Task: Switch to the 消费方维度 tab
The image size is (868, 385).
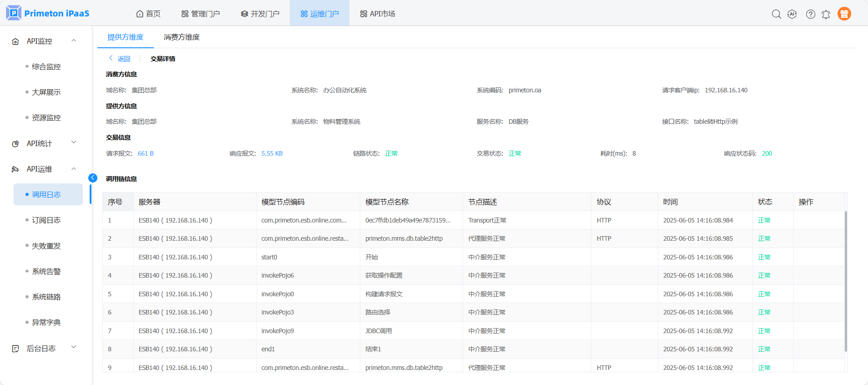Action: pos(182,37)
